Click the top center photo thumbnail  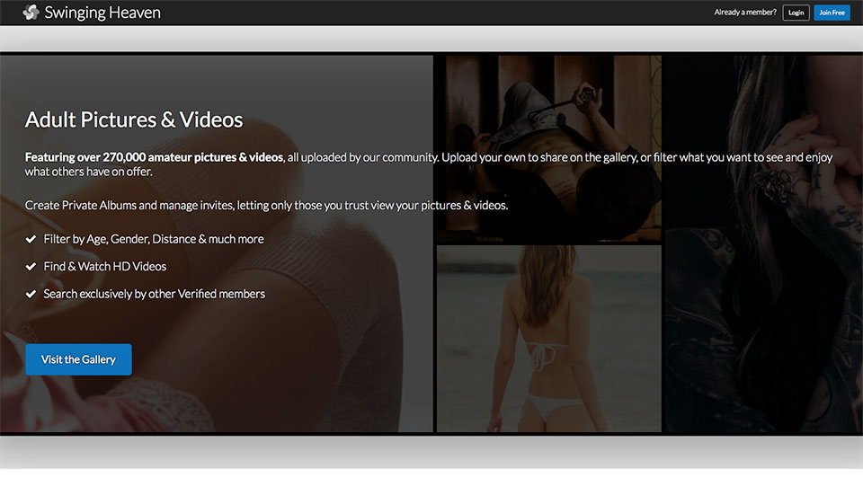548,148
